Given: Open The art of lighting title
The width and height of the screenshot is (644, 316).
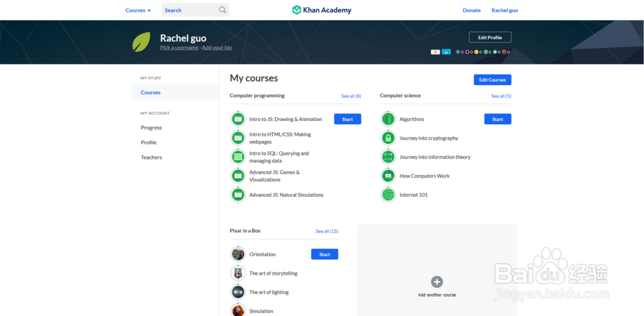Looking at the screenshot, I should [x=269, y=292].
